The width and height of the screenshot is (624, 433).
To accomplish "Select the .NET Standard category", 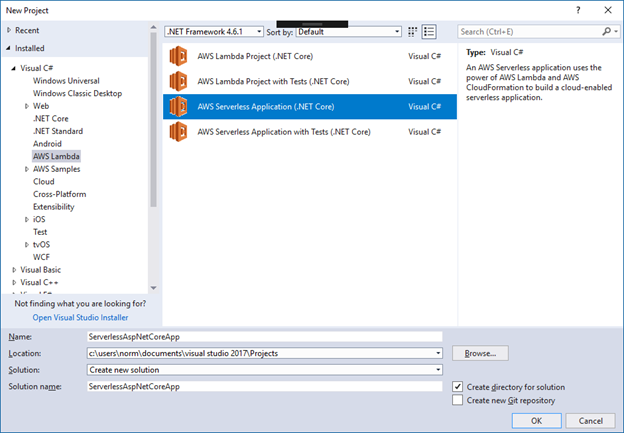I will click(58, 131).
